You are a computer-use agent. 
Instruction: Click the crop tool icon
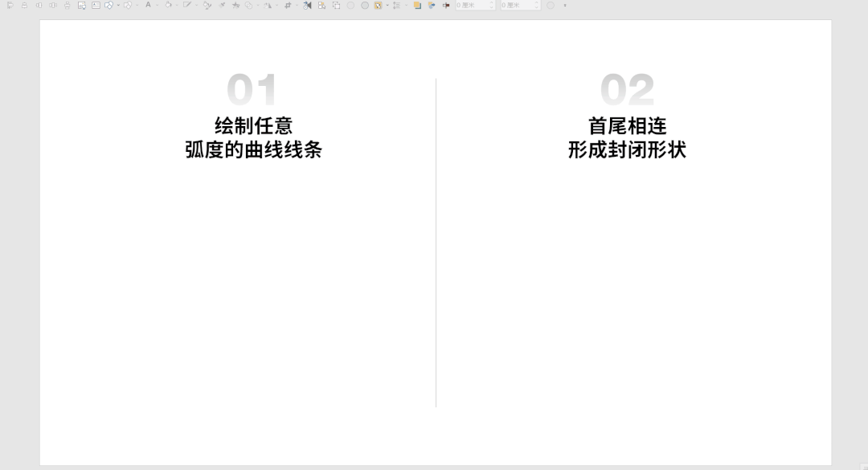287,5
